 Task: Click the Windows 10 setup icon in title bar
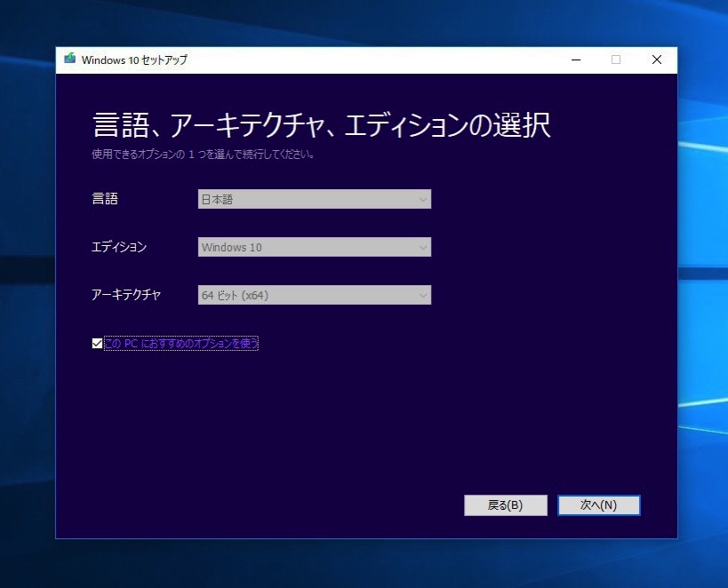[x=69, y=60]
